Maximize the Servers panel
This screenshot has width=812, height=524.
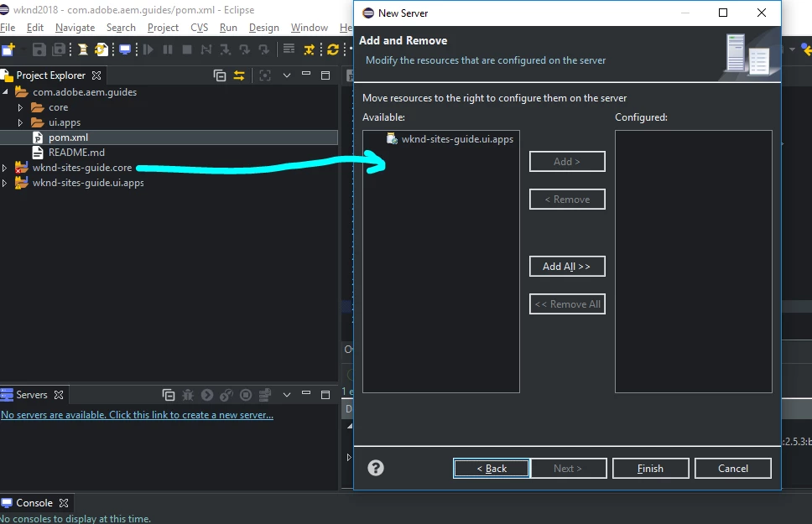point(325,395)
